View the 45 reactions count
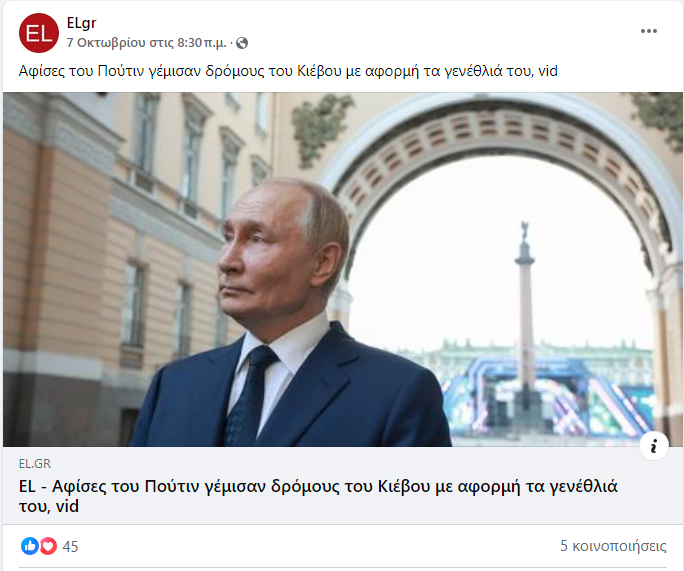The image size is (684, 571). tap(70, 546)
